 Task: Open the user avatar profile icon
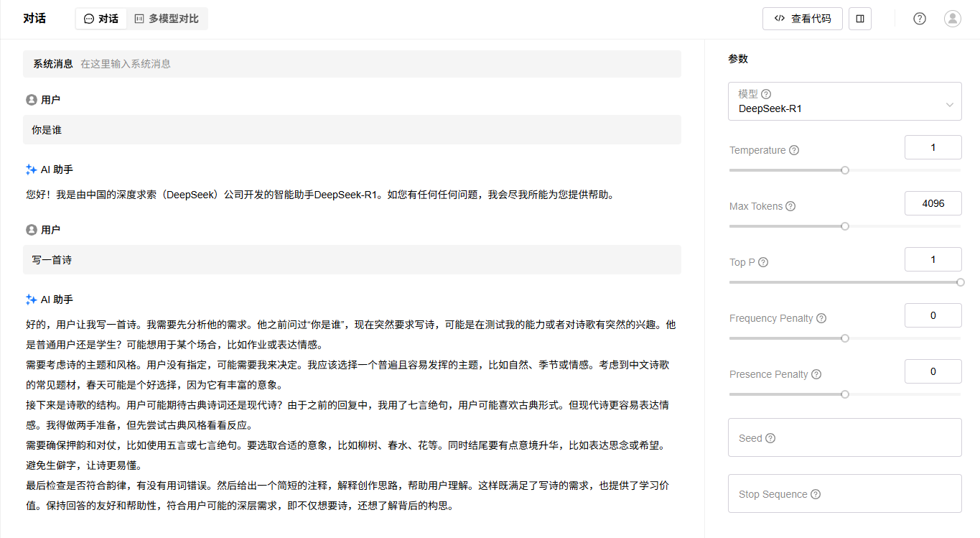click(952, 19)
